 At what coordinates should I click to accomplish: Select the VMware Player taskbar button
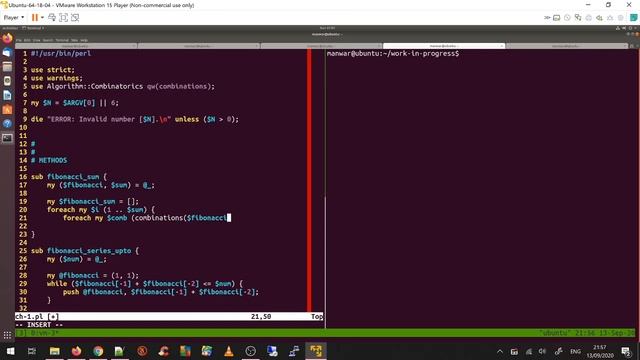(316, 351)
